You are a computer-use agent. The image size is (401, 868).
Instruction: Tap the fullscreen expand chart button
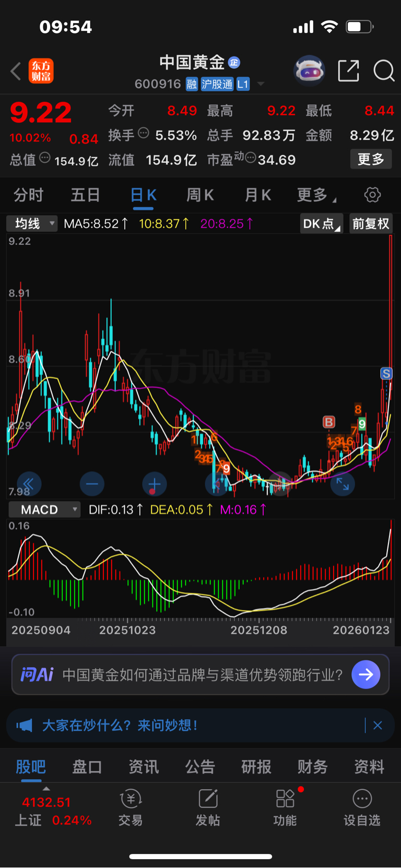[343, 484]
